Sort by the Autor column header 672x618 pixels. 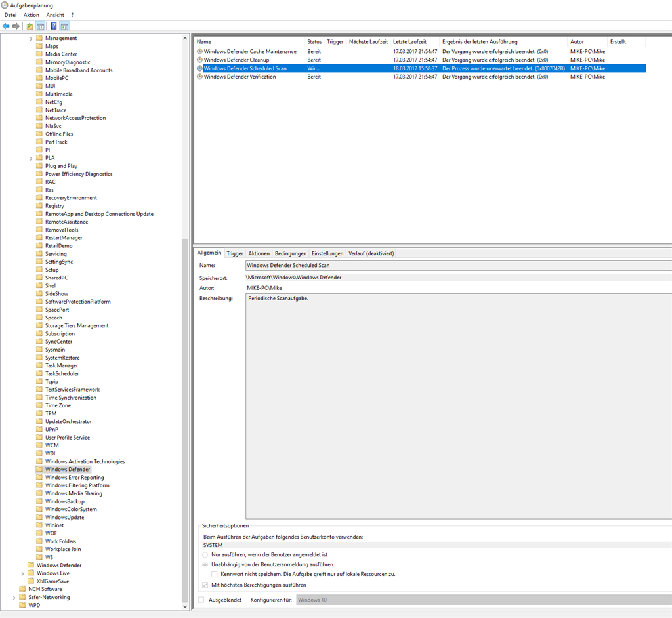click(587, 41)
